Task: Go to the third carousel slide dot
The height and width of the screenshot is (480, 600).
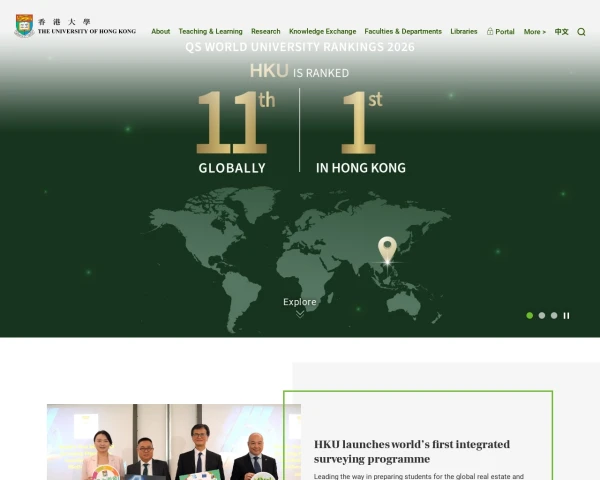Action: (554, 315)
